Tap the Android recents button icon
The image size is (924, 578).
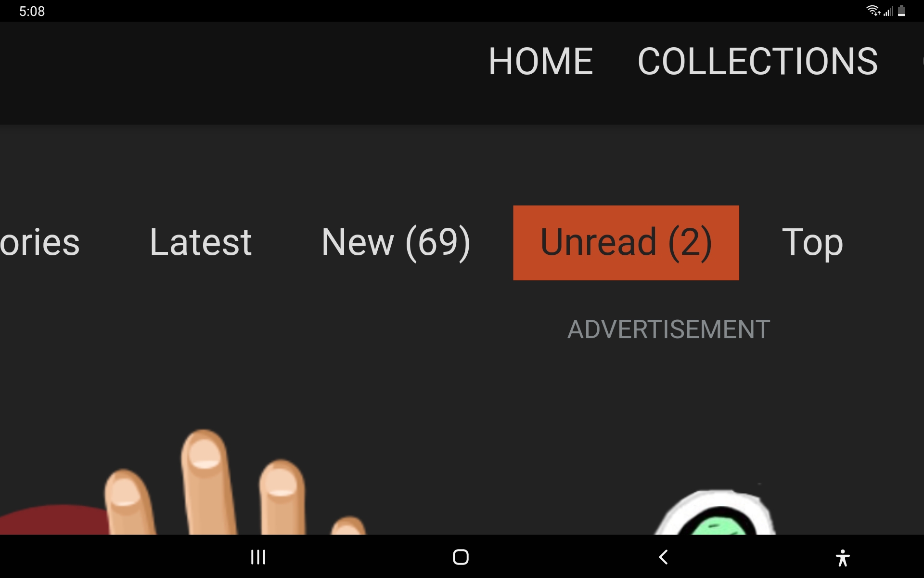(258, 557)
